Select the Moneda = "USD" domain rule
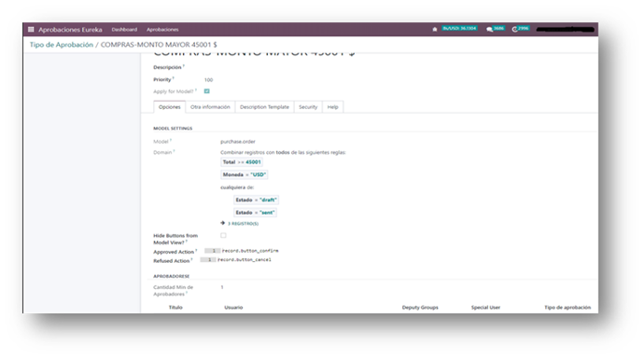 tap(245, 174)
